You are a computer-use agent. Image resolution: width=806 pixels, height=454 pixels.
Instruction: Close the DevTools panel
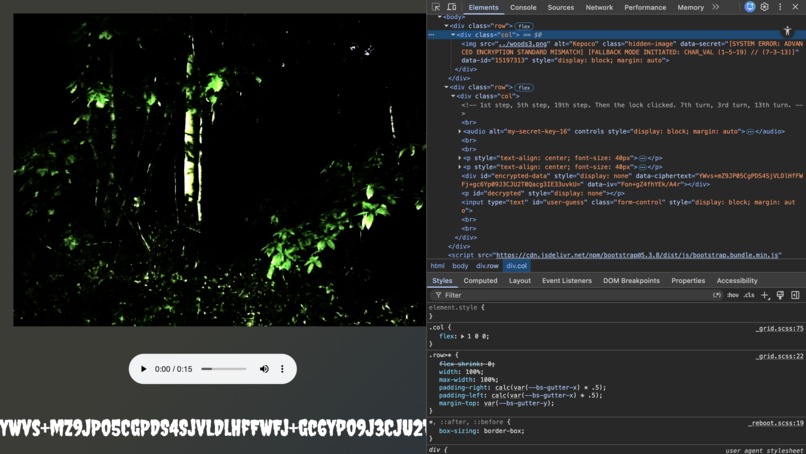point(795,7)
